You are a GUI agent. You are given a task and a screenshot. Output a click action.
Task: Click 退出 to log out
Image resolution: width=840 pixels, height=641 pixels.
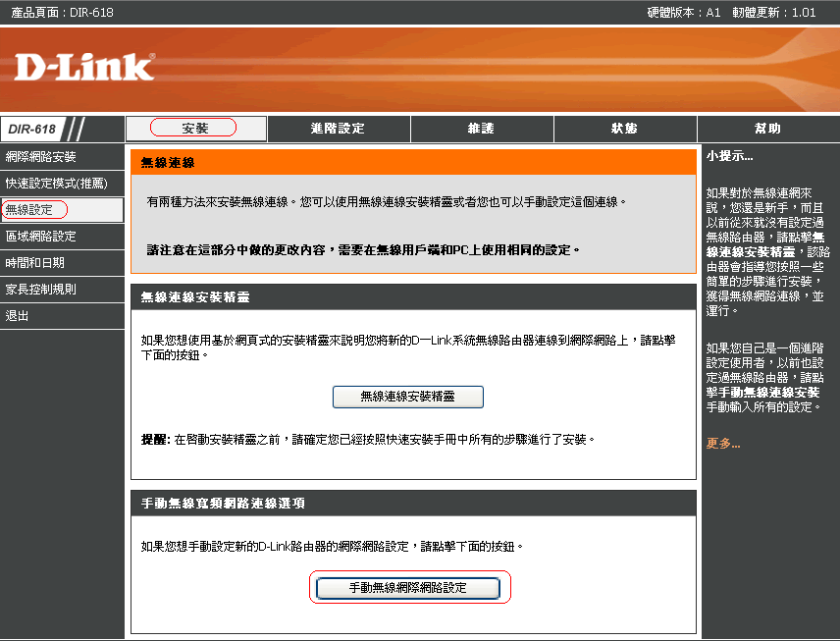(x=62, y=316)
